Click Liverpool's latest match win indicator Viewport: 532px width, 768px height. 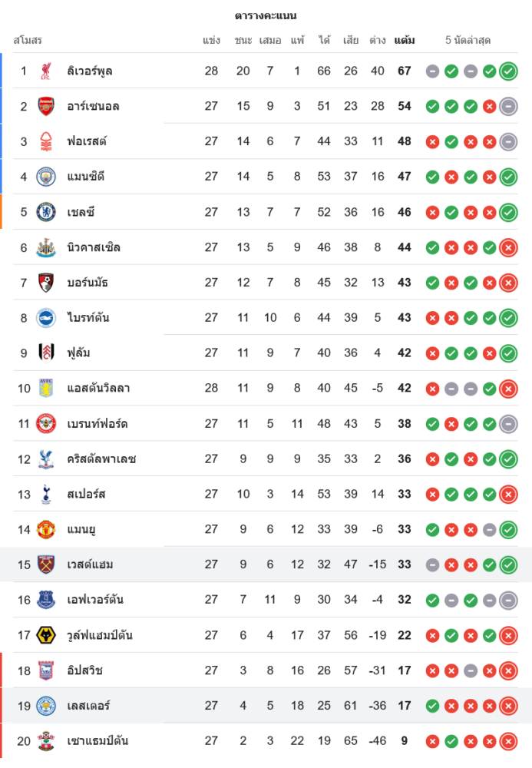[508, 71]
